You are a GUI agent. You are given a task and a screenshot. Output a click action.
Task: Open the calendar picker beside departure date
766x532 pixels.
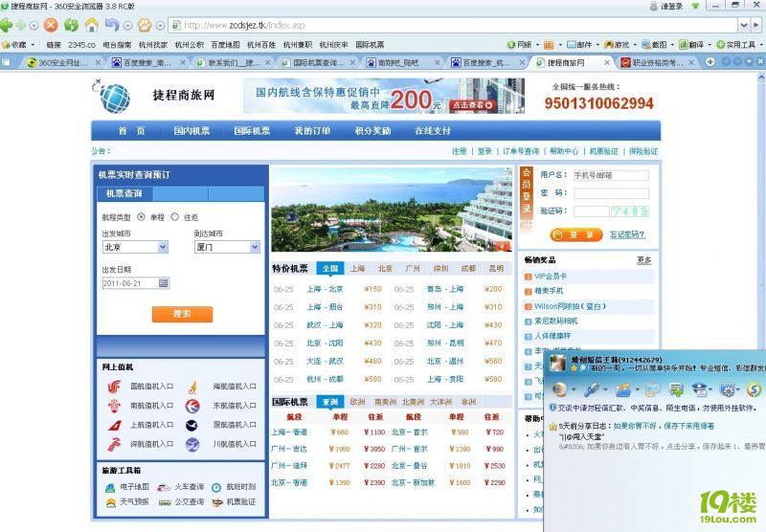pos(164,283)
